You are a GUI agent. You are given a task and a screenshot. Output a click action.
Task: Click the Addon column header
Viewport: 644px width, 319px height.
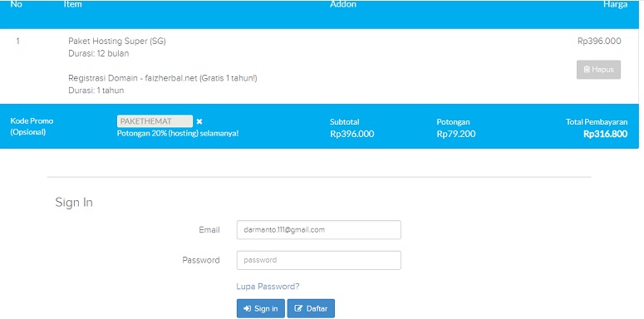(x=343, y=4)
